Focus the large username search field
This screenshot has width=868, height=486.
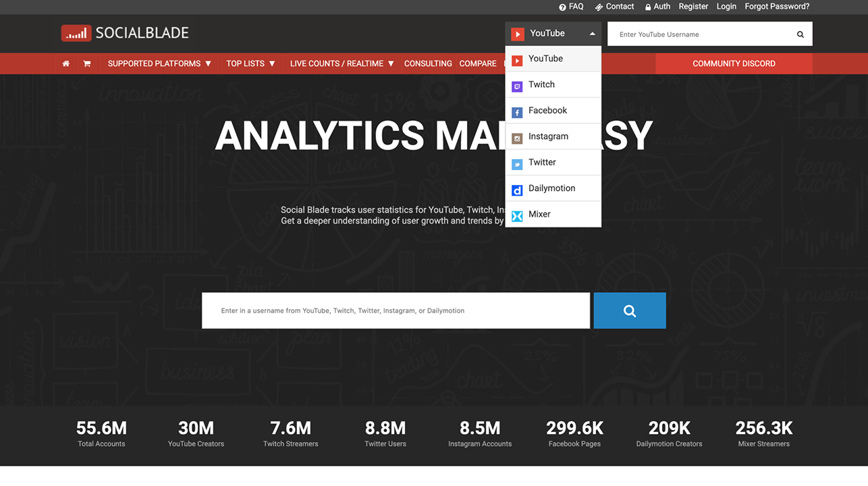[396, 310]
